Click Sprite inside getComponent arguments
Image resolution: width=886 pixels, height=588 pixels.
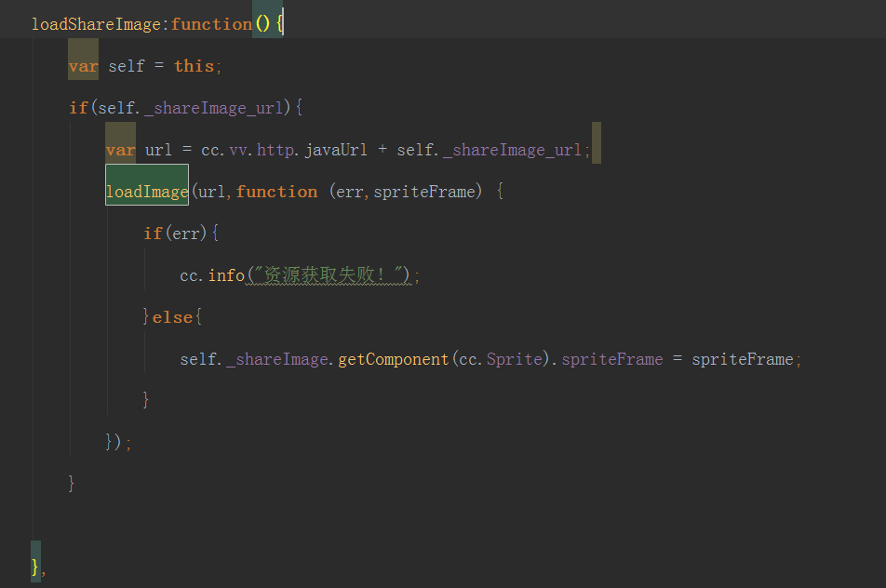(x=515, y=359)
